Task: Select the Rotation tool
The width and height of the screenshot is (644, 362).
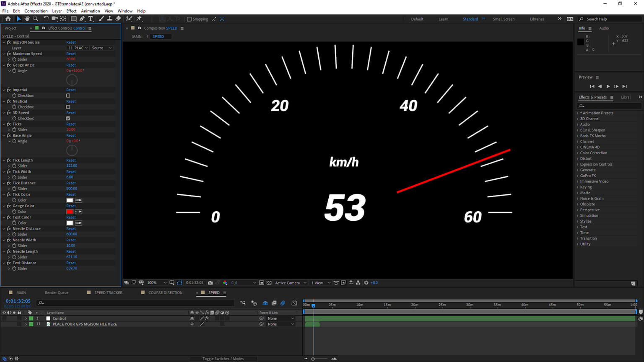Action: point(46,19)
